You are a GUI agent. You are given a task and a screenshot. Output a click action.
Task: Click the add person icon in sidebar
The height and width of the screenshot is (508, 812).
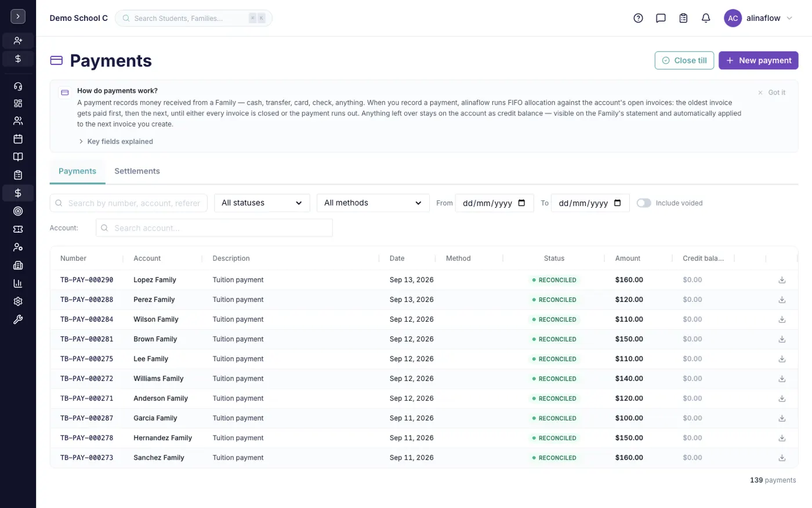click(x=18, y=41)
